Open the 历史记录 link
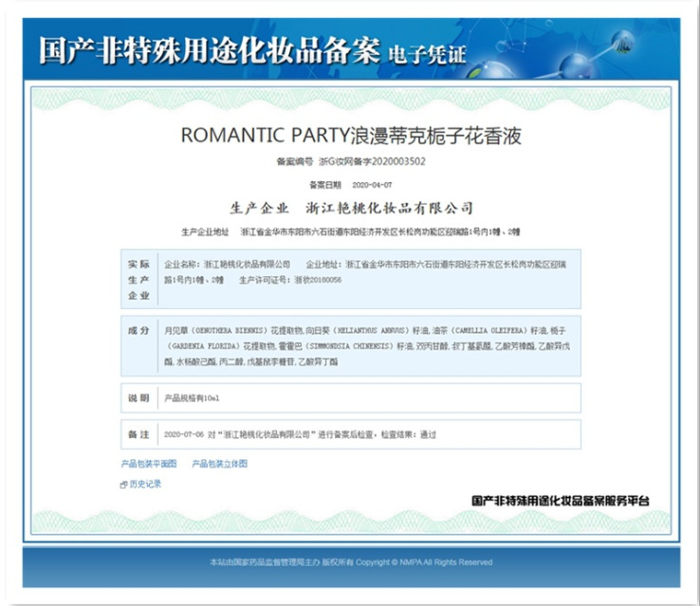The width and height of the screenshot is (700, 606). (145, 484)
